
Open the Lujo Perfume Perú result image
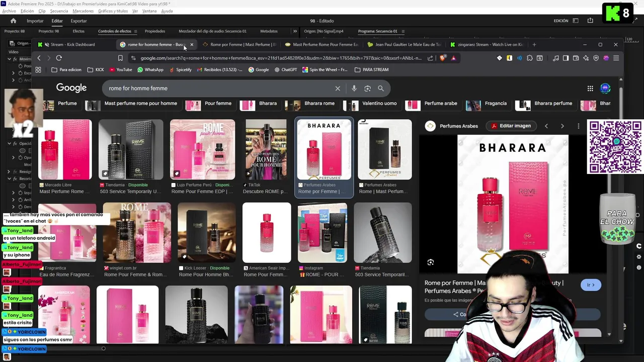(202, 150)
